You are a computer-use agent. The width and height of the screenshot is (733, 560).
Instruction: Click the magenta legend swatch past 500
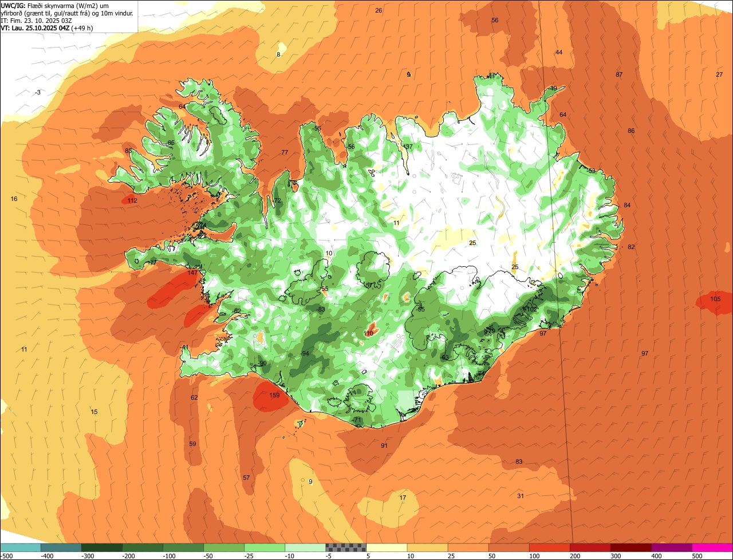(x=712, y=547)
